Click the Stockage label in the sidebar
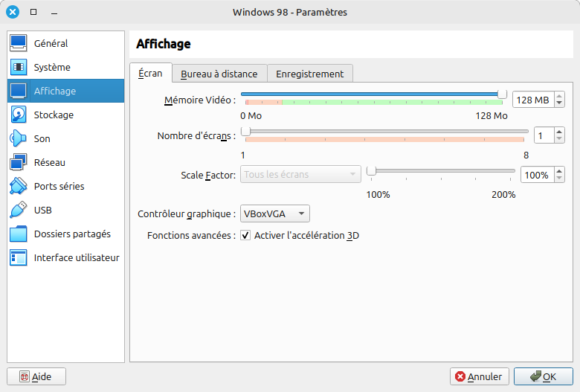 [x=54, y=115]
